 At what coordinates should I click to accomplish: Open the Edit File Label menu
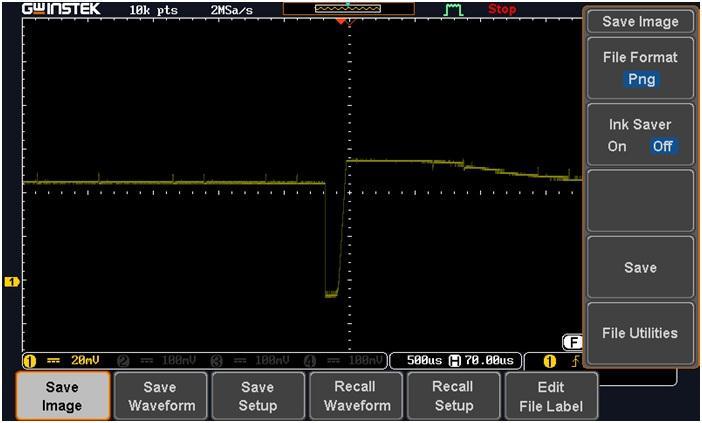tap(551, 396)
